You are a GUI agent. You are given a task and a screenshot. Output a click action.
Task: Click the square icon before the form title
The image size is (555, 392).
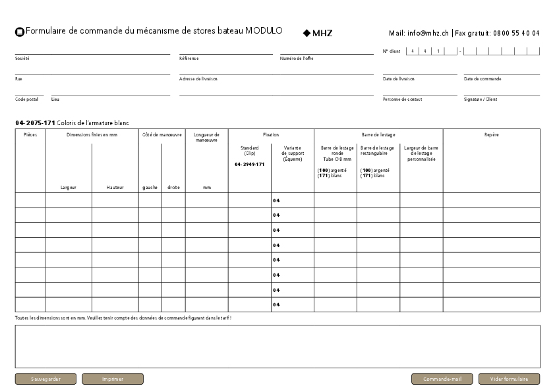(19, 32)
